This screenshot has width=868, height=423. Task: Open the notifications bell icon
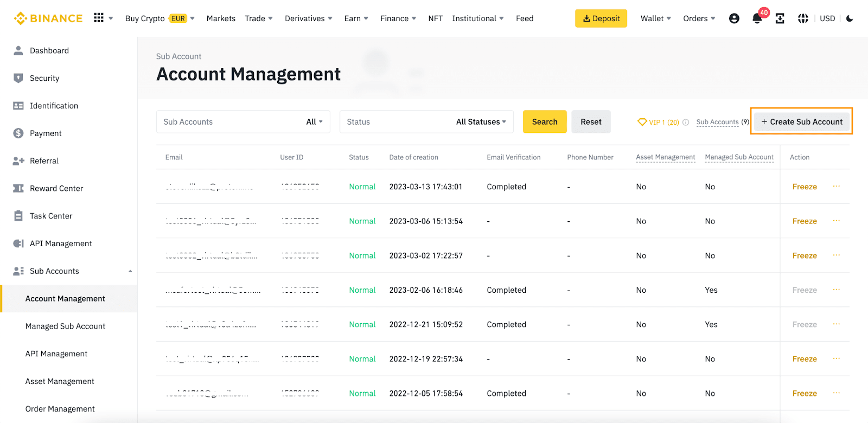(x=757, y=18)
